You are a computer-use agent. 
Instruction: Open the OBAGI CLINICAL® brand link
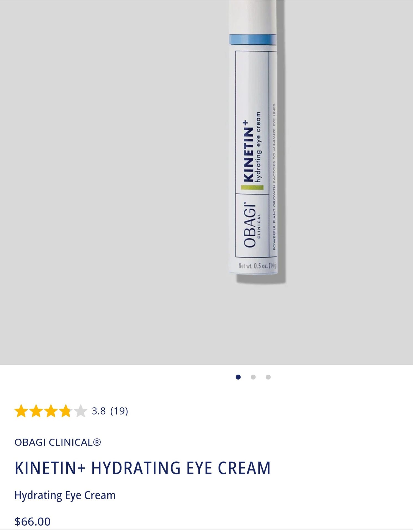click(x=58, y=442)
